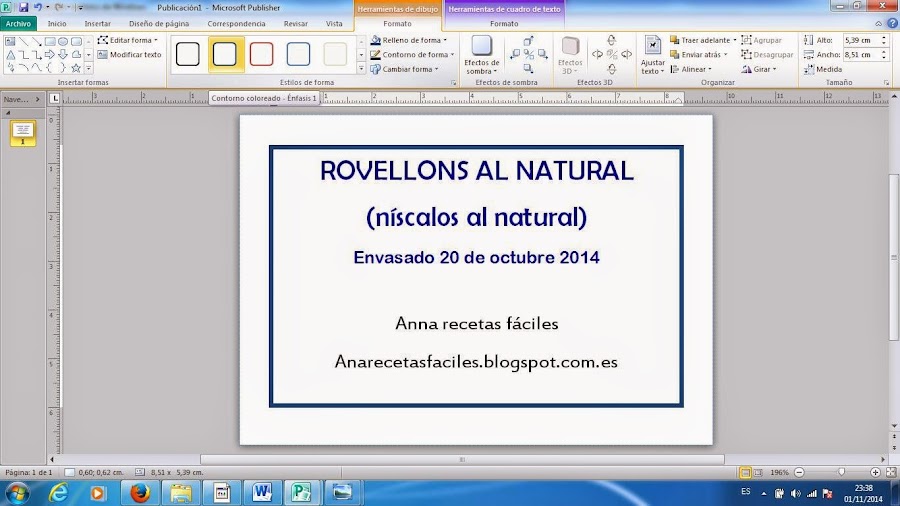Open Contorno de forma dropdown
The image size is (900, 506).
coord(412,55)
